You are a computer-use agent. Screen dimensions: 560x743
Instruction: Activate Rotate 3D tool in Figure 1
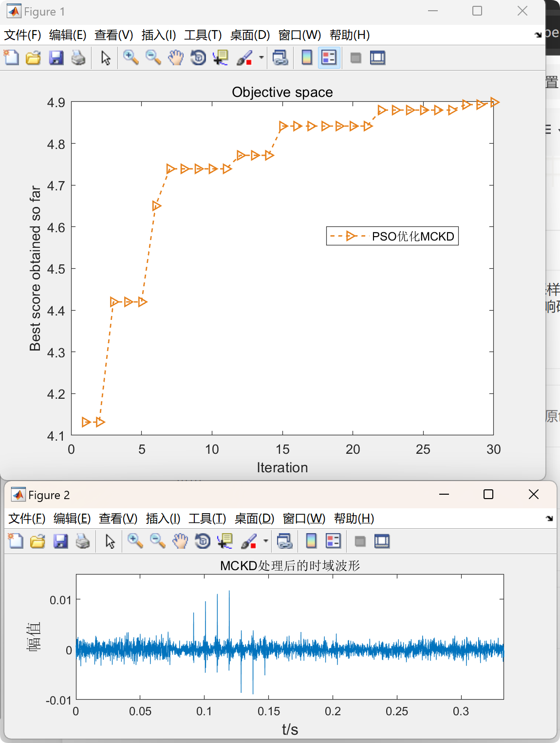point(198,57)
